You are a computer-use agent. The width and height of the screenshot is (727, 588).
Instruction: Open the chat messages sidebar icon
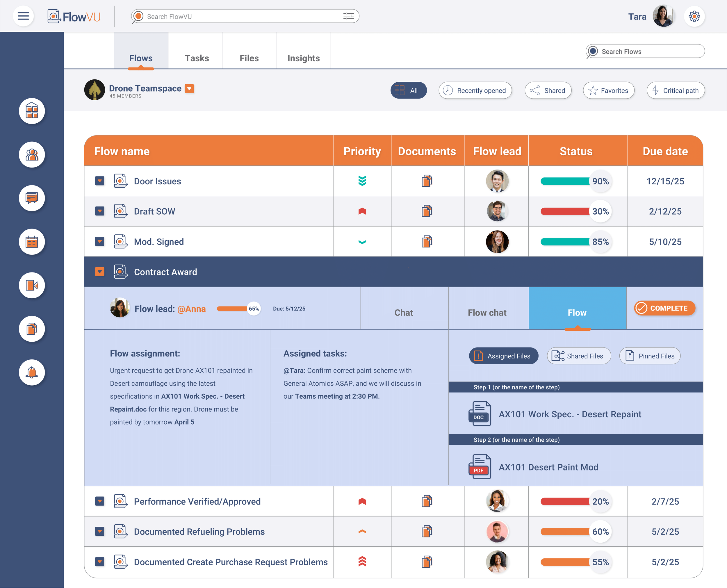(x=32, y=198)
